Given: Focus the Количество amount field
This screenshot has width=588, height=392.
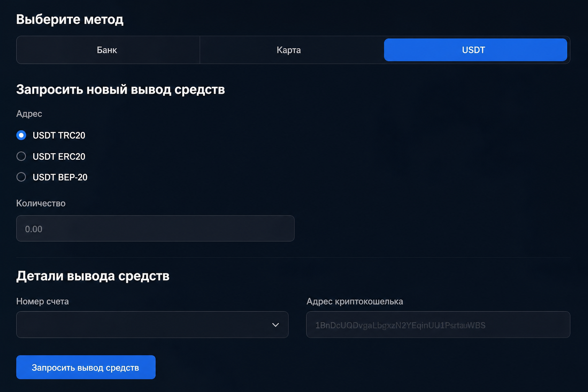Looking at the screenshot, I should pos(155,229).
